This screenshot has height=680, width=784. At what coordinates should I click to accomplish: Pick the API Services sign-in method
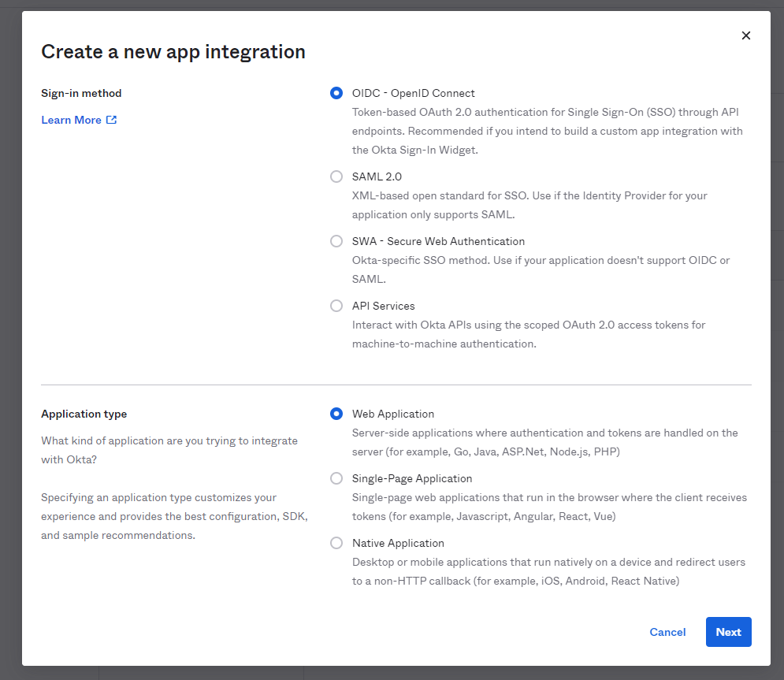[x=336, y=306]
